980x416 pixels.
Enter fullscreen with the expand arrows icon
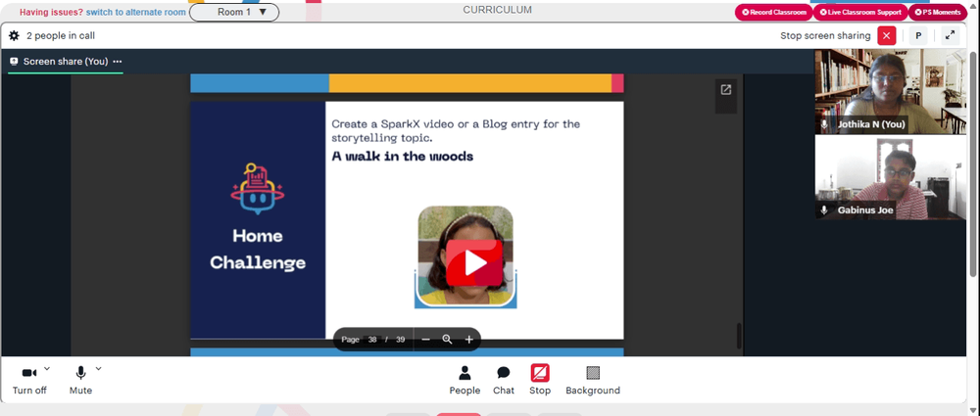950,35
